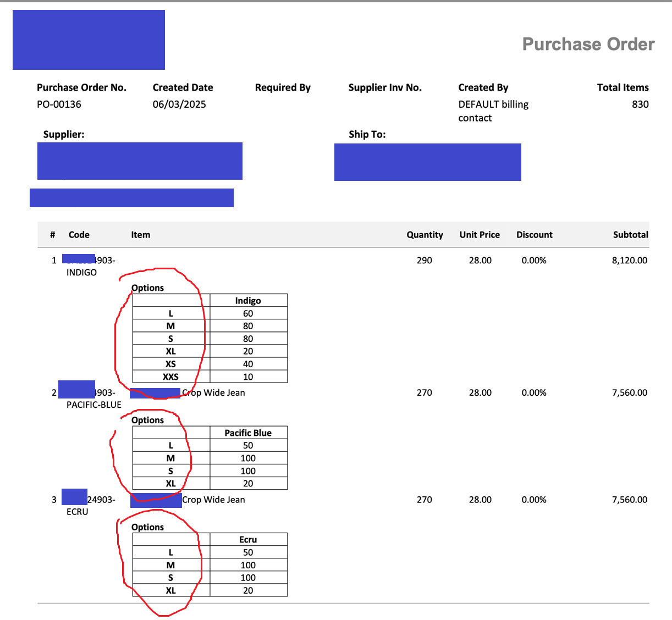This screenshot has height=620, width=672.
Task: Click the Discount column header
Action: click(x=534, y=235)
